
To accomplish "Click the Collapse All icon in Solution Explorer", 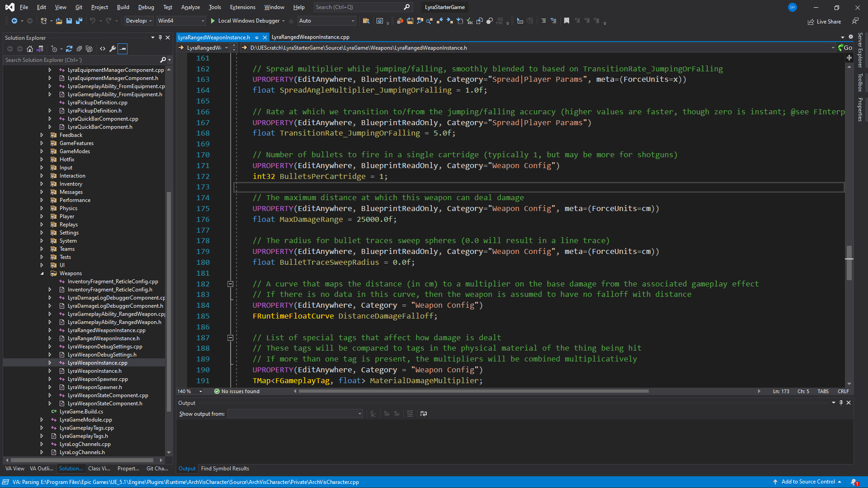I will click(x=79, y=49).
